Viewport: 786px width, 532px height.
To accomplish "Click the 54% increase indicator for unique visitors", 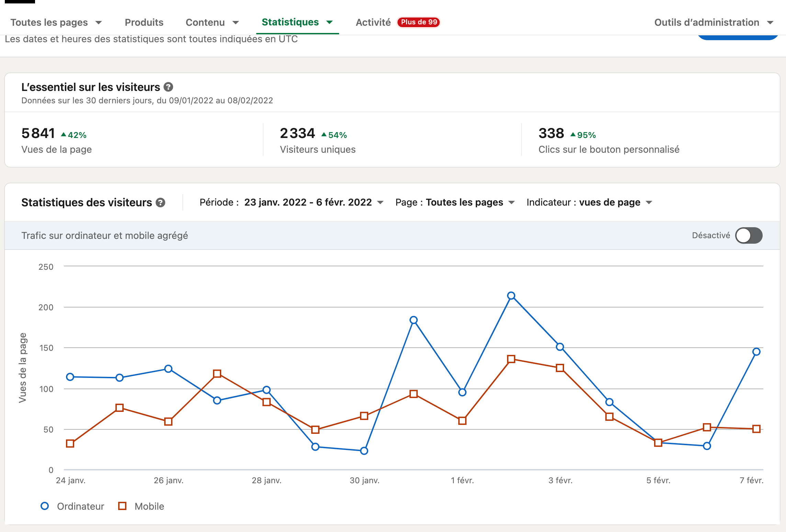I will (334, 135).
